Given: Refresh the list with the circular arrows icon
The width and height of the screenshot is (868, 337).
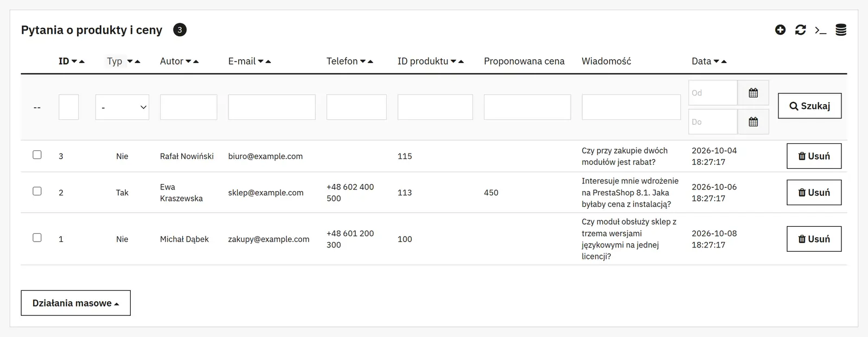Looking at the screenshot, I should (800, 30).
